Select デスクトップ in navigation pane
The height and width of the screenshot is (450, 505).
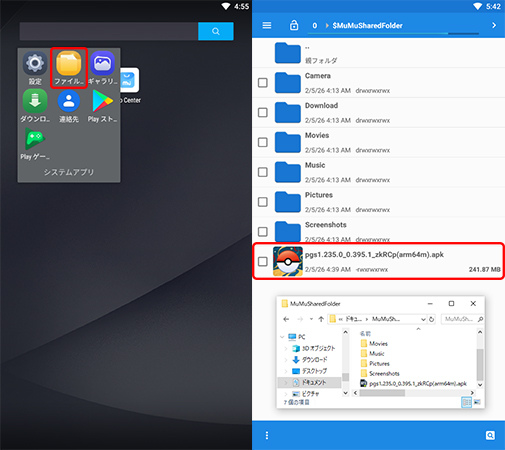click(310, 371)
